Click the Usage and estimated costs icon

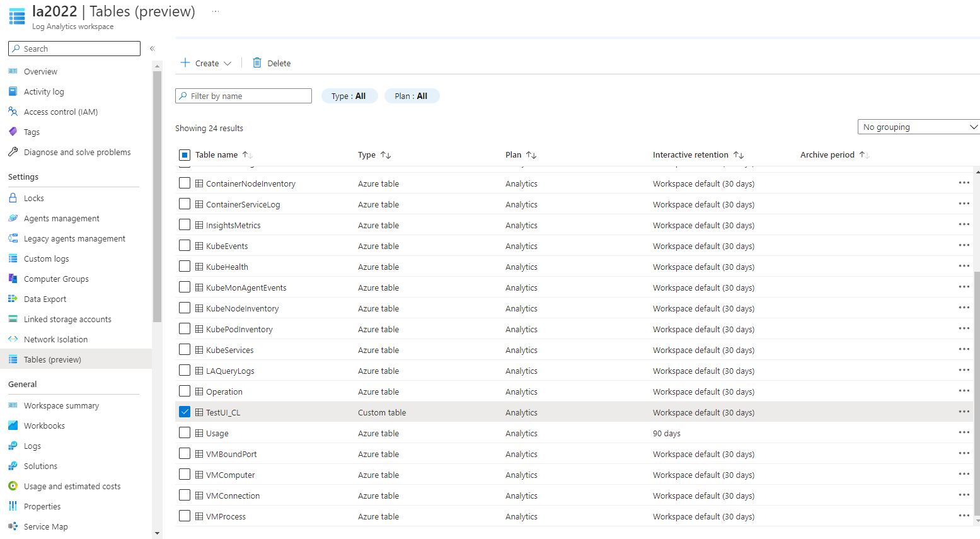(x=13, y=486)
